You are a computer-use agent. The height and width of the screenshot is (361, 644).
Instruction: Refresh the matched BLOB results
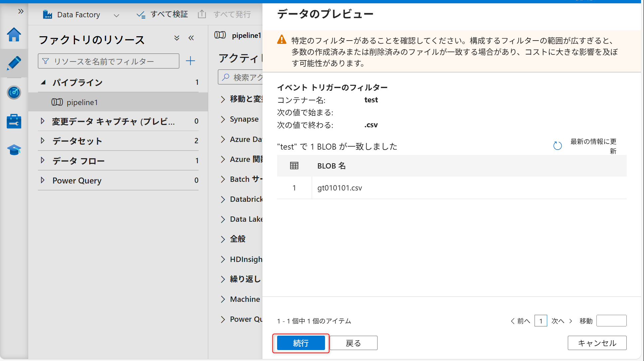pos(558,146)
